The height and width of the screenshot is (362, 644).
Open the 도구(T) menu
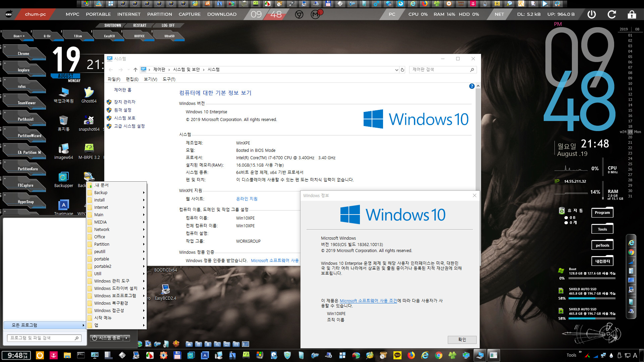coord(169,79)
